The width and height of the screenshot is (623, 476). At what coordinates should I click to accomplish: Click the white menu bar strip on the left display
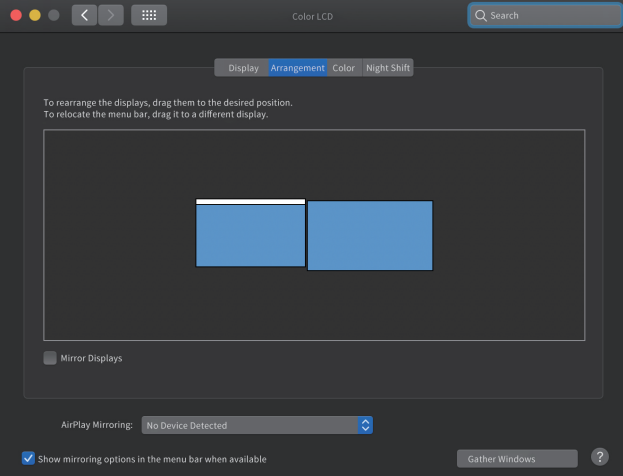[250, 201]
